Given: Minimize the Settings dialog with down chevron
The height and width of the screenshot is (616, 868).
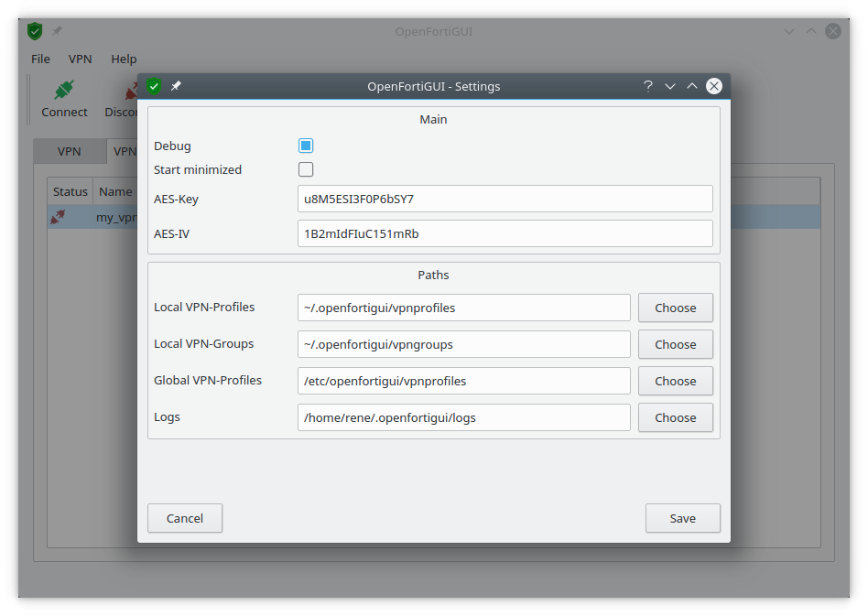Looking at the screenshot, I should pyautogui.click(x=670, y=86).
